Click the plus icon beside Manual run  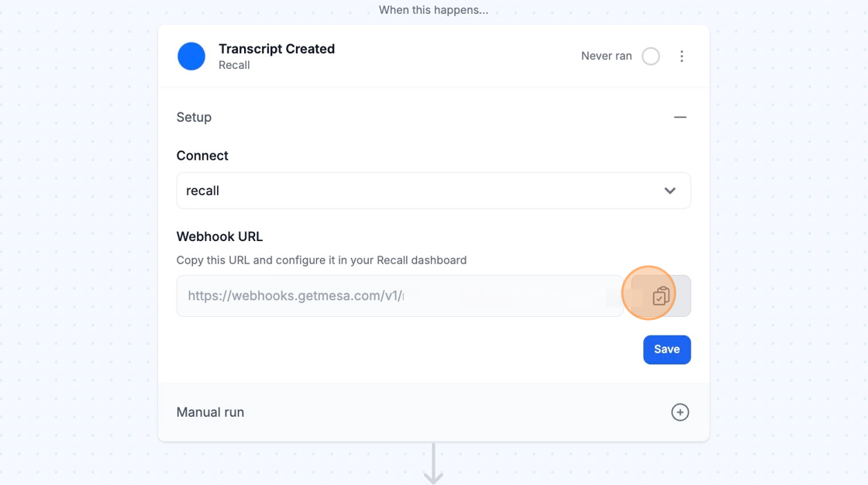click(680, 412)
